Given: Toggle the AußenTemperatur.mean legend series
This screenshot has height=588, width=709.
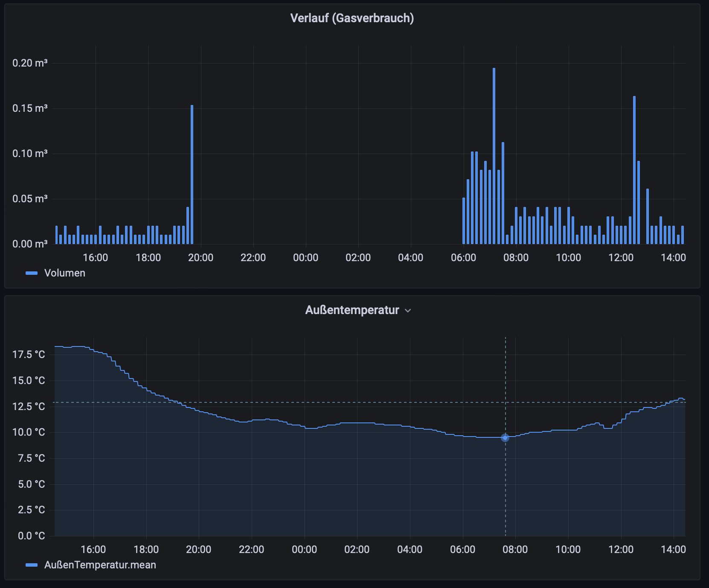Looking at the screenshot, I should click(x=100, y=565).
